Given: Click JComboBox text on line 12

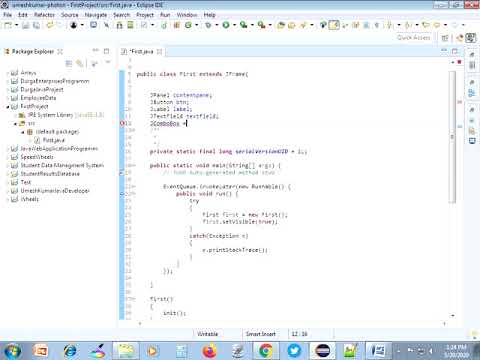Looking at the screenshot, I should pos(165,123).
